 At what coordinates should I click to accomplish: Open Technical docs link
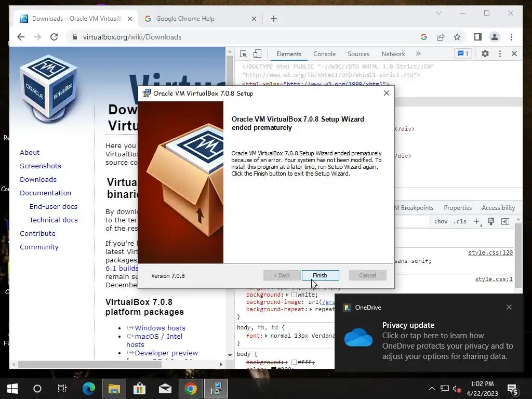[x=54, y=220]
